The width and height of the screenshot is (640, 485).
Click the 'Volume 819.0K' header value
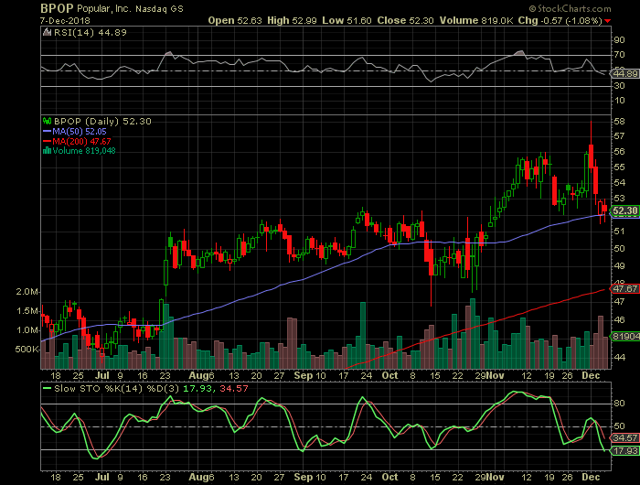(476, 20)
